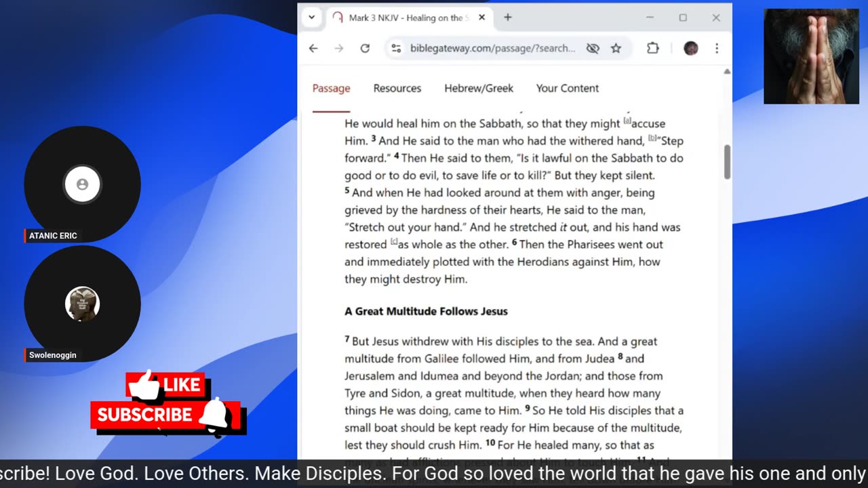Bookmark this page with the star

(x=616, y=48)
